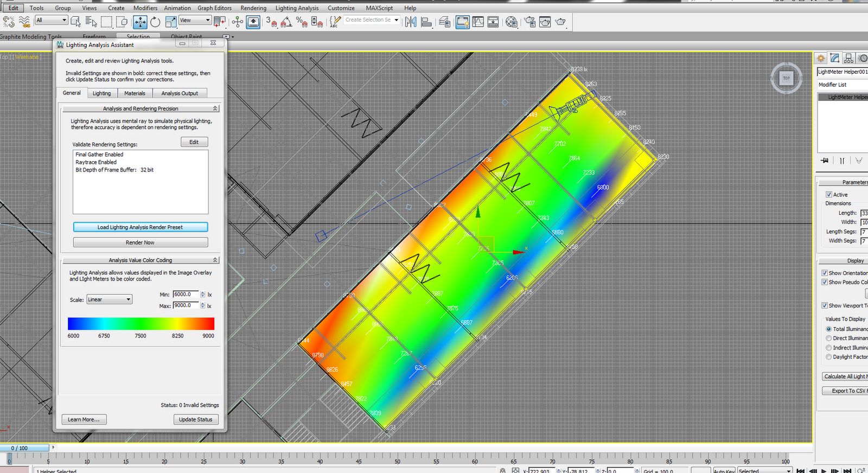Toggle the Show Viewport Text checkbox

click(x=825, y=306)
